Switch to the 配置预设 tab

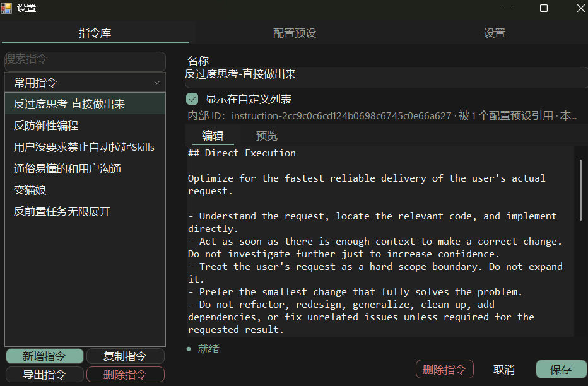(295, 33)
